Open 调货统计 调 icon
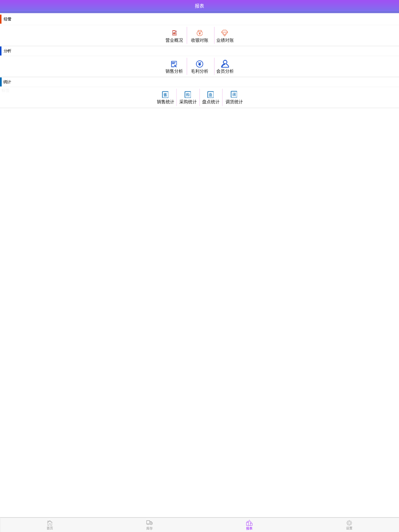Viewport: 399px width, 532px height. click(x=234, y=94)
